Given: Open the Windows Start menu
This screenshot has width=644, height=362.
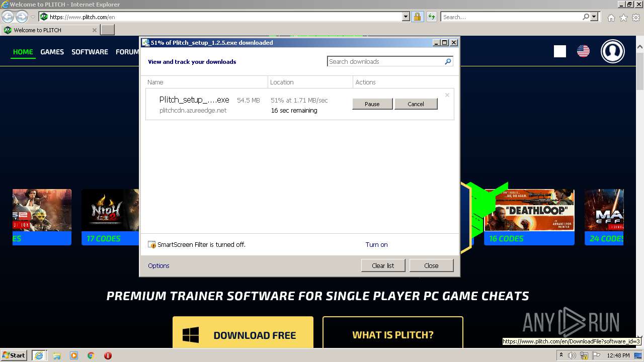Looking at the screenshot, I should (x=14, y=355).
